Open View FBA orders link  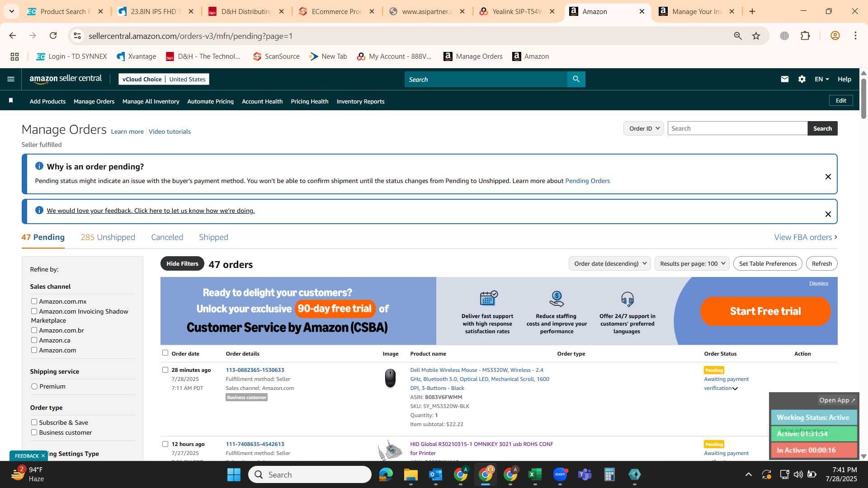(x=805, y=237)
